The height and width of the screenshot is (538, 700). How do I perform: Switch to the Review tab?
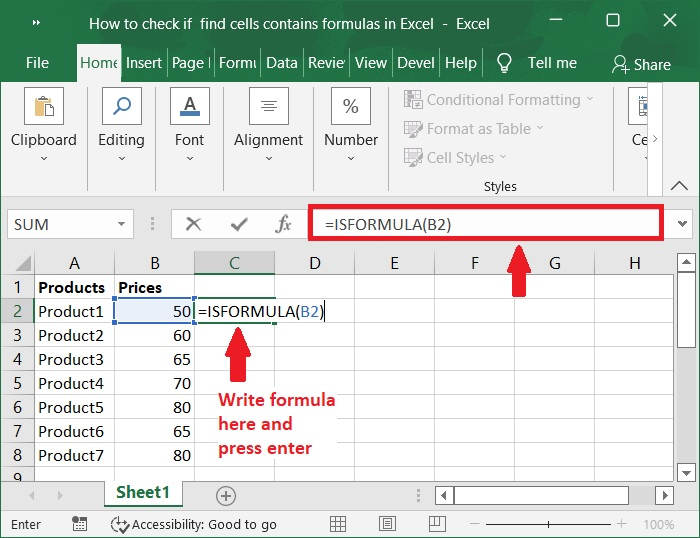pyautogui.click(x=326, y=63)
